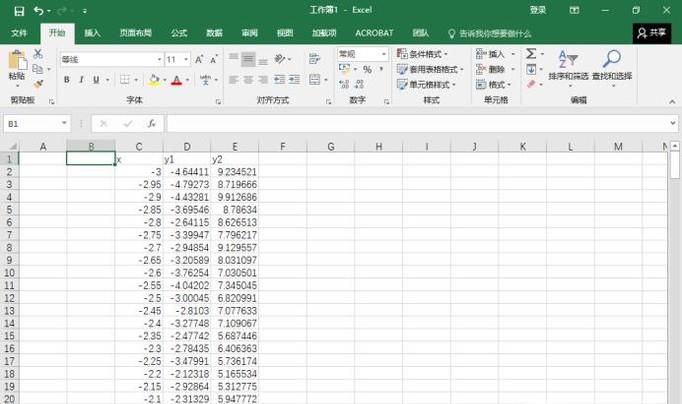Click the Fill down icon

[x=531, y=69]
